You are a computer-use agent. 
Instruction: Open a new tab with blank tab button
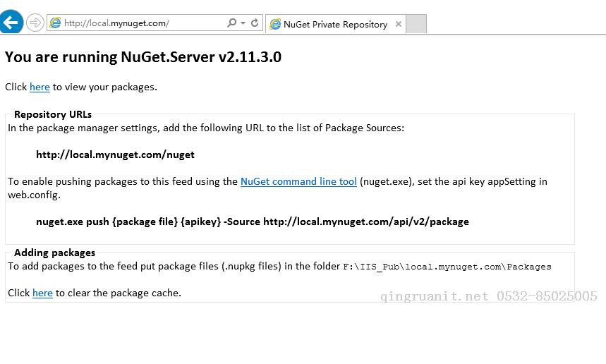click(416, 24)
